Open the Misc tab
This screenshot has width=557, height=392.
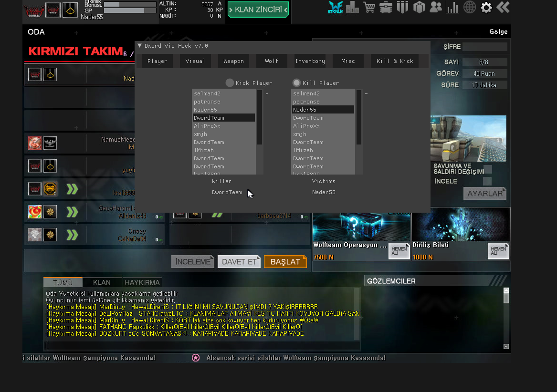[x=348, y=61]
